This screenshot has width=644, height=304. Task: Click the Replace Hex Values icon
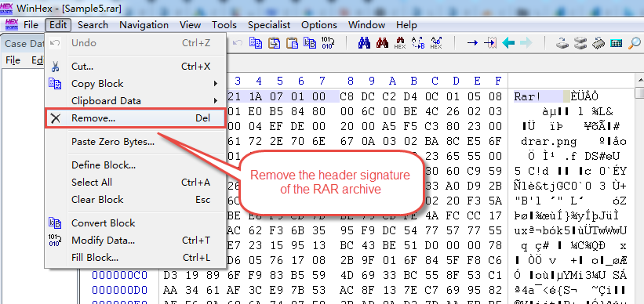436,42
